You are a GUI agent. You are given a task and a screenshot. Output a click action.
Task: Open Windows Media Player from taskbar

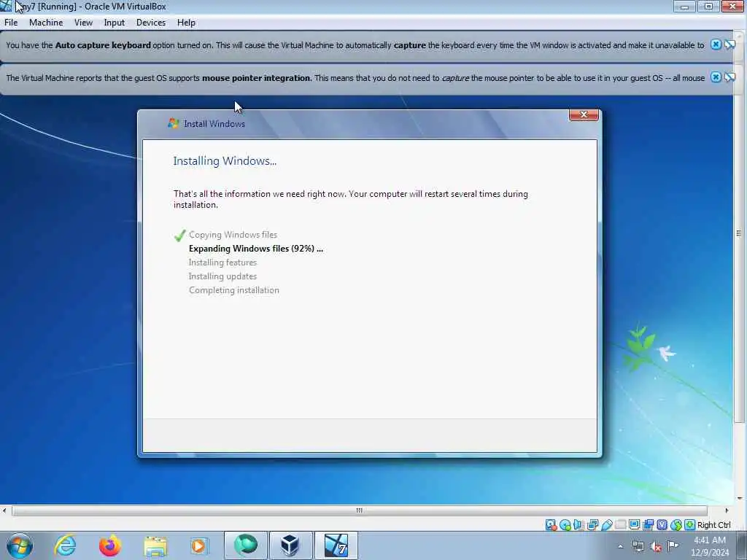(198, 545)
